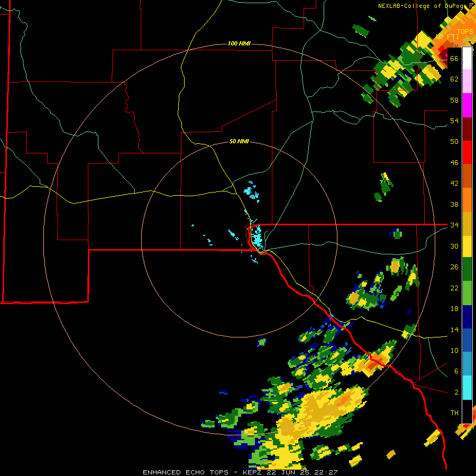Click the 10 legend value
Screen dimensions: 476x476
pyautogui.click(x=454, y=350)
